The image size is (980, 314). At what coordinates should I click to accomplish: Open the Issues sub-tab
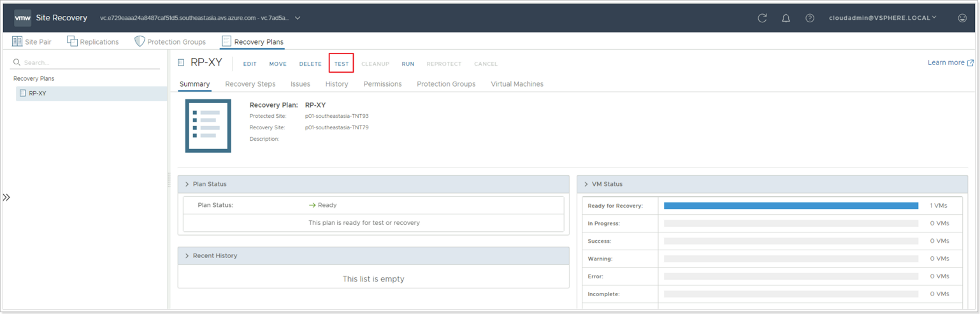pyautogui.click(x=301, y=84)
